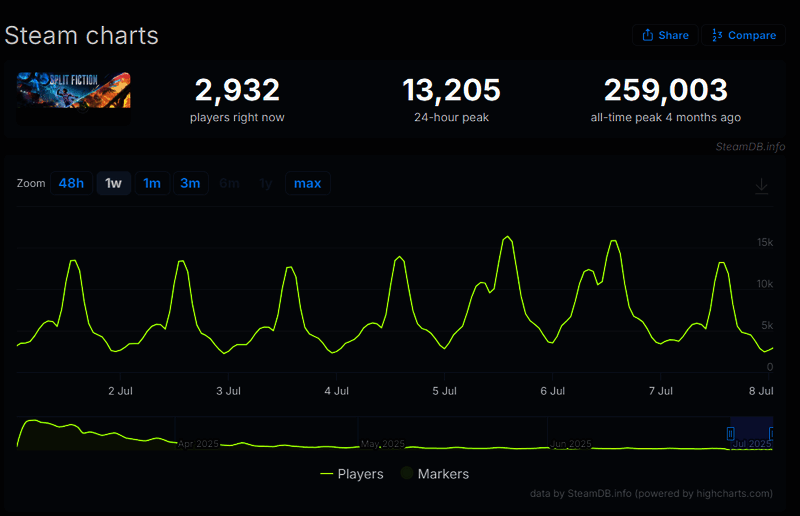
Task: Click the right navigator range handle
Action: click(772, 433)
